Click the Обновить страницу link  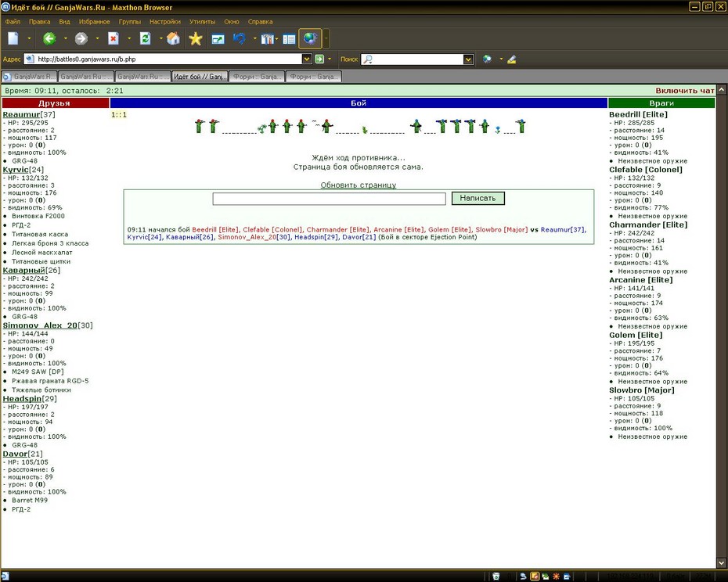[x=359, y=185]
